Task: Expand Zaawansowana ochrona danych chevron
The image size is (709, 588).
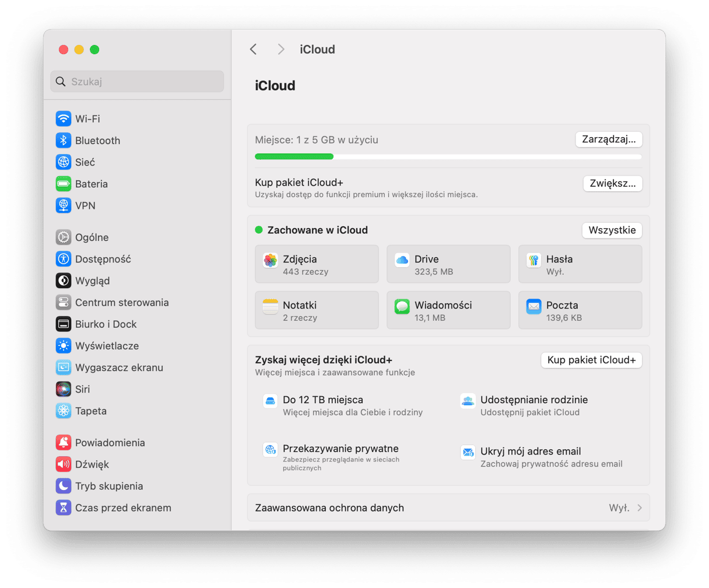Action: coord(640,508)
